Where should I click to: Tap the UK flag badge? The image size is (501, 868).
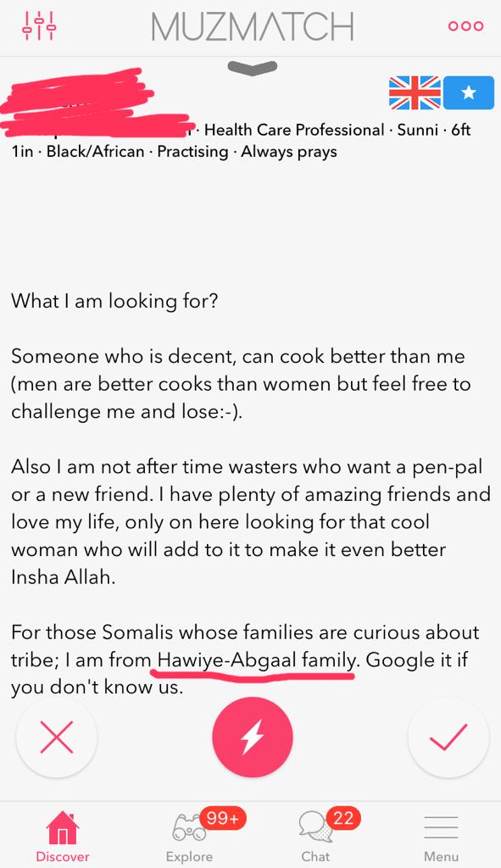pyautogui.click(x=415, y=92)
